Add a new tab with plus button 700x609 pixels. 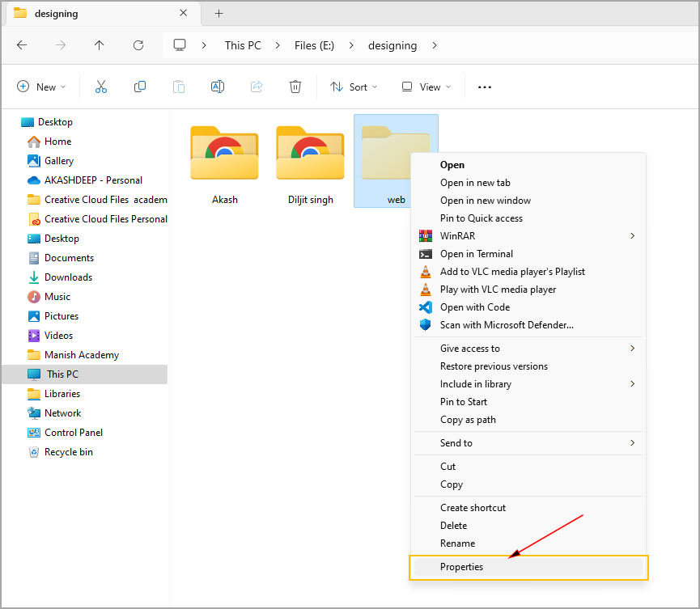(218, 13)
